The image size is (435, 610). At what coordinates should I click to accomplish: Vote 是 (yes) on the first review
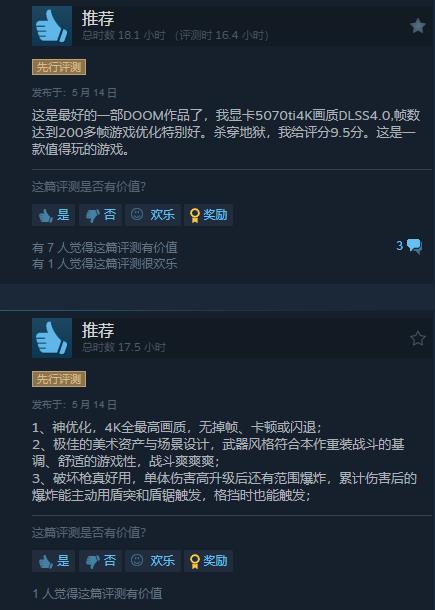coord(54,215)
